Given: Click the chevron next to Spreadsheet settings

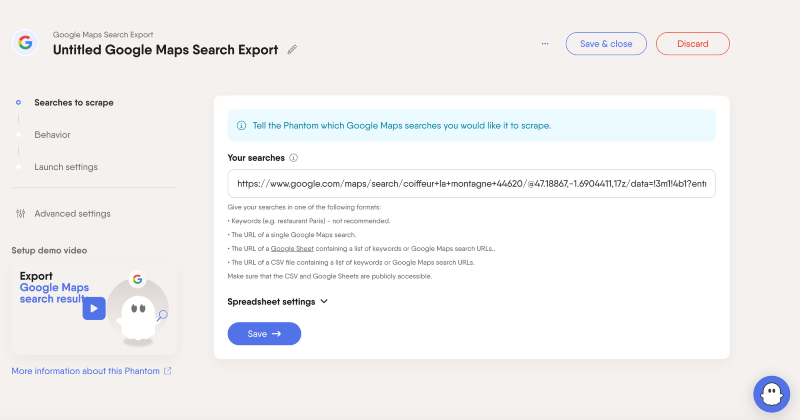Looking at the screenshot, I should point(324,301).
